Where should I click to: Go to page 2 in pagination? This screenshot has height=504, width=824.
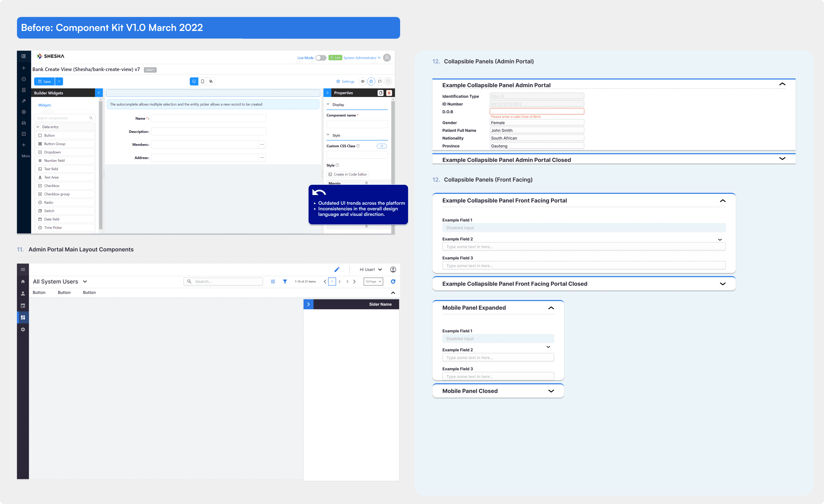tap(339, 281)
